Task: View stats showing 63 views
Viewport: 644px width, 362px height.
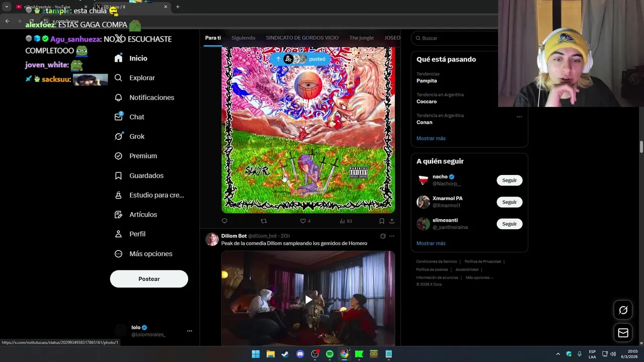Action: click(x=346, y=221)
